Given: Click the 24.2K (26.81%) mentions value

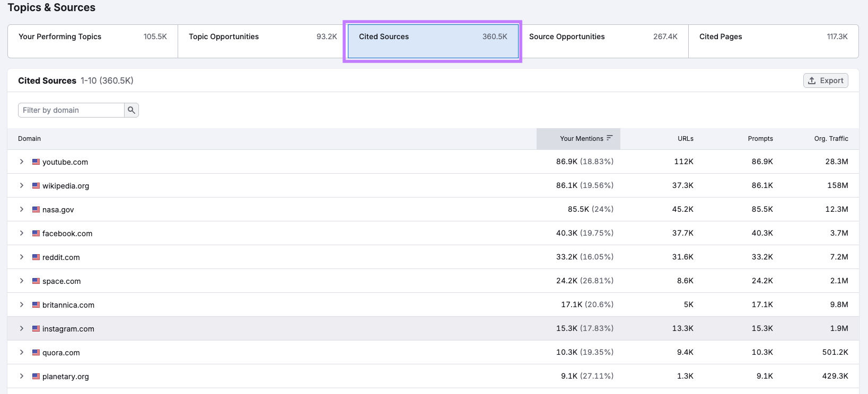Looking at the screenshot, I should [x=585, y=281].
